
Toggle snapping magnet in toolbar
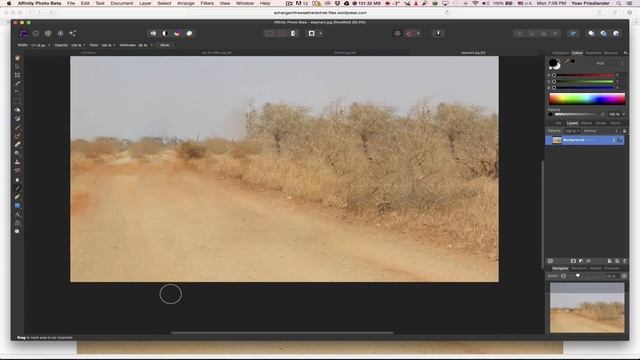tap(409, 33)
